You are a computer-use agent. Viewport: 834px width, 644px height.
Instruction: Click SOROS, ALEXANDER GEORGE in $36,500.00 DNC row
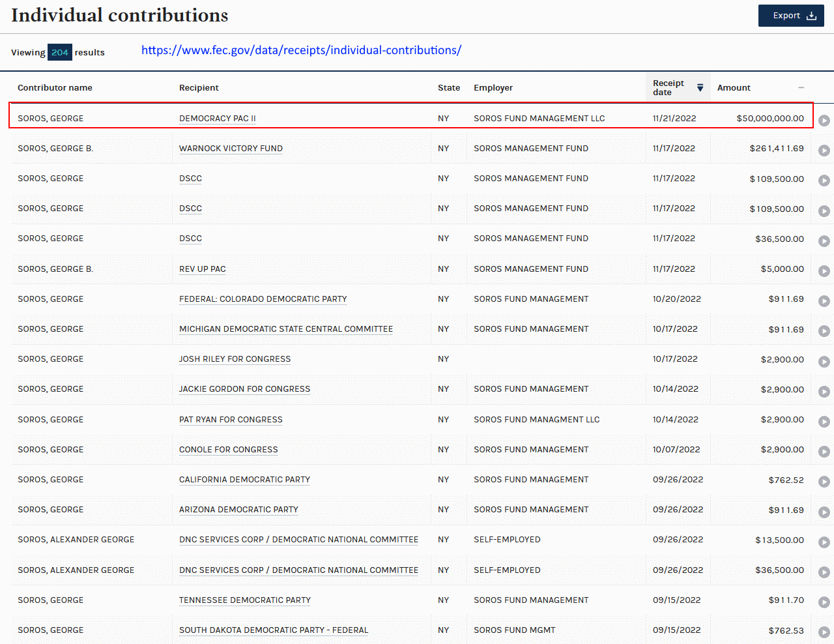click(76, 570)
